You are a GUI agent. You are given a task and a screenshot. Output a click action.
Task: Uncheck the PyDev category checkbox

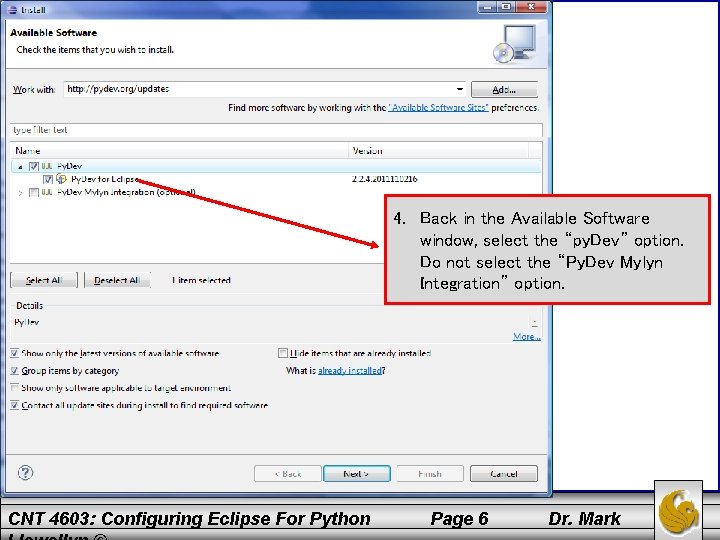(34, 166)
